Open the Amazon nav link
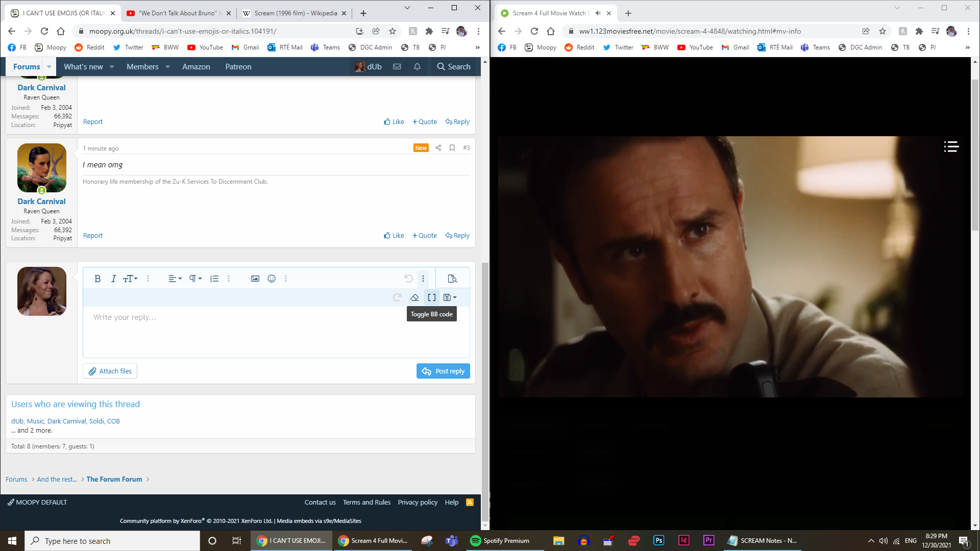980x551 pixels. 196,67
